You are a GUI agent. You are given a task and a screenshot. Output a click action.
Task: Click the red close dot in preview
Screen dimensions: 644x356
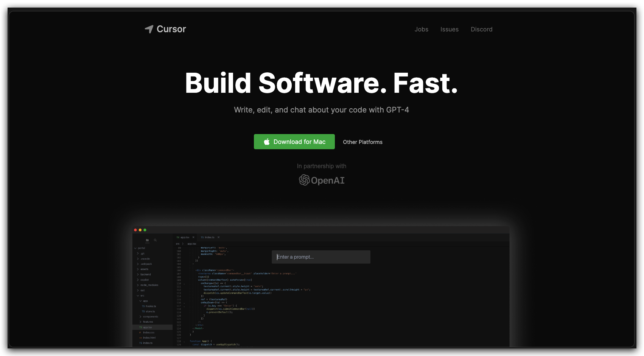coord(135,230)
